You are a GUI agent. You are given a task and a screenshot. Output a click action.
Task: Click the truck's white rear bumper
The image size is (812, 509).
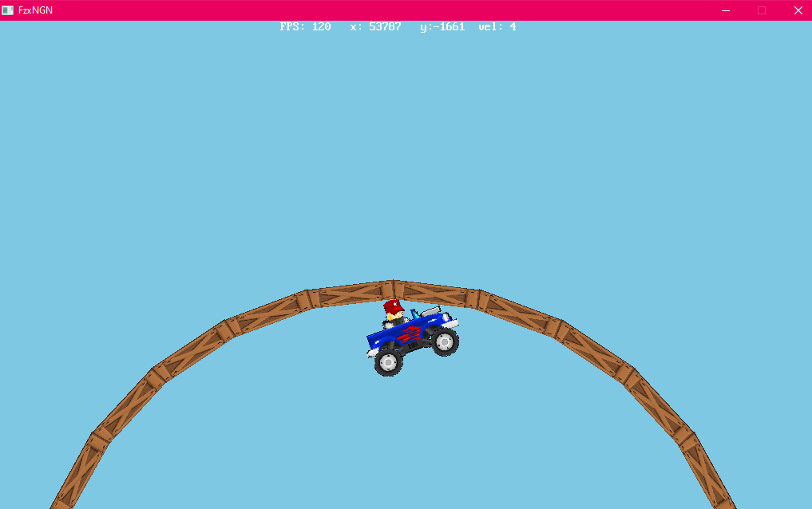[372, 352]
